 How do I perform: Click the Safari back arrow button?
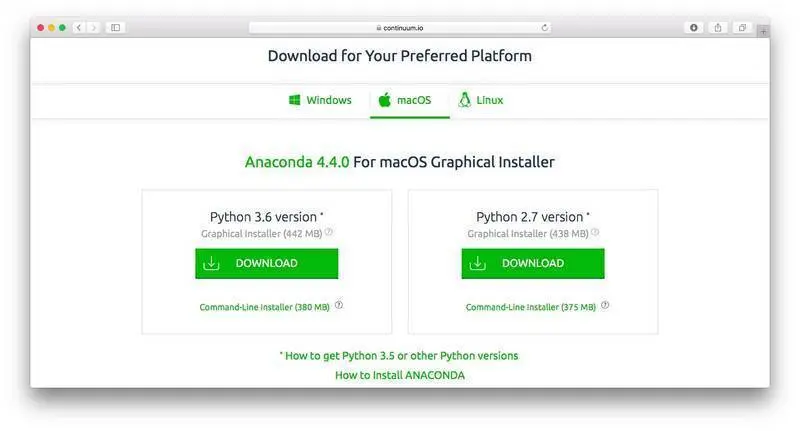80,28
